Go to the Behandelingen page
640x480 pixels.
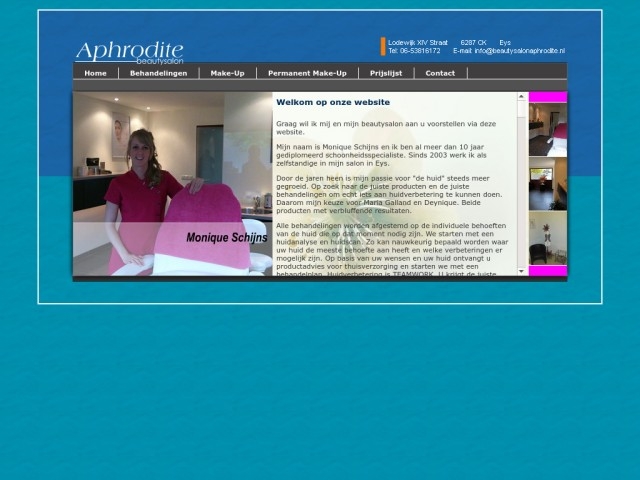click(158, 73)
